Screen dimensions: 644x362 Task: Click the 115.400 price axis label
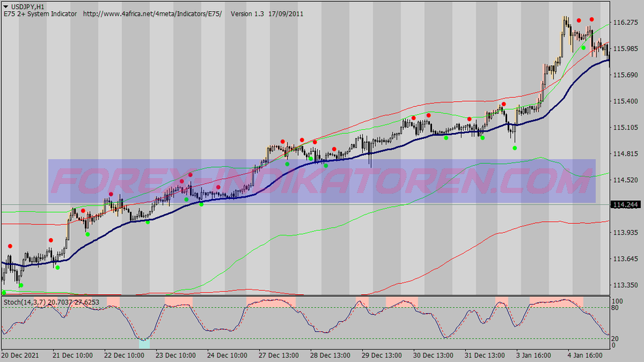626,101
